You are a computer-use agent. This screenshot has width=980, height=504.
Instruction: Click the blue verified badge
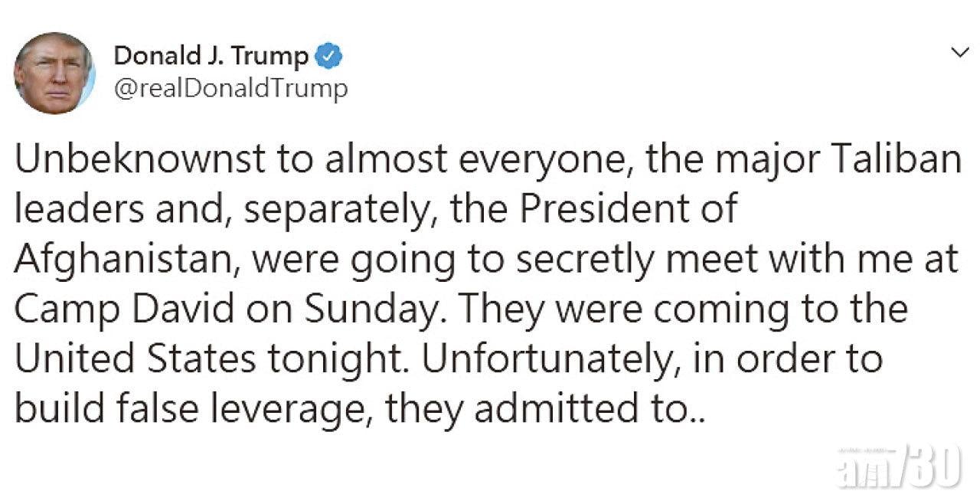pos(326,57)
